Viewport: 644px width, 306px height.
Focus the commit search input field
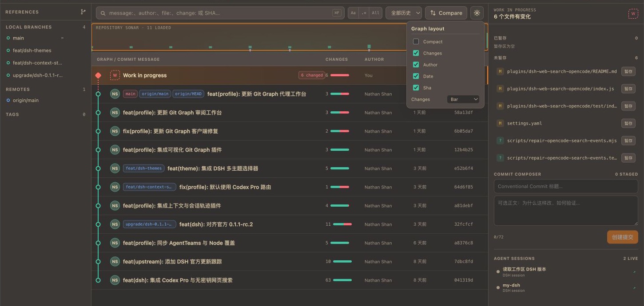(220, 13)
